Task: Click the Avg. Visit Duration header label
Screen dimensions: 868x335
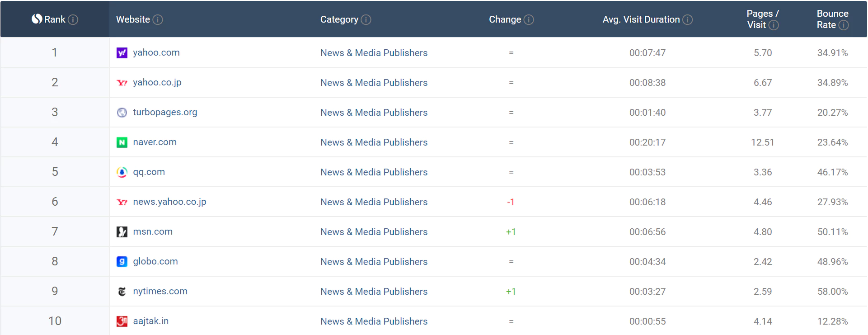Action: 641,19
